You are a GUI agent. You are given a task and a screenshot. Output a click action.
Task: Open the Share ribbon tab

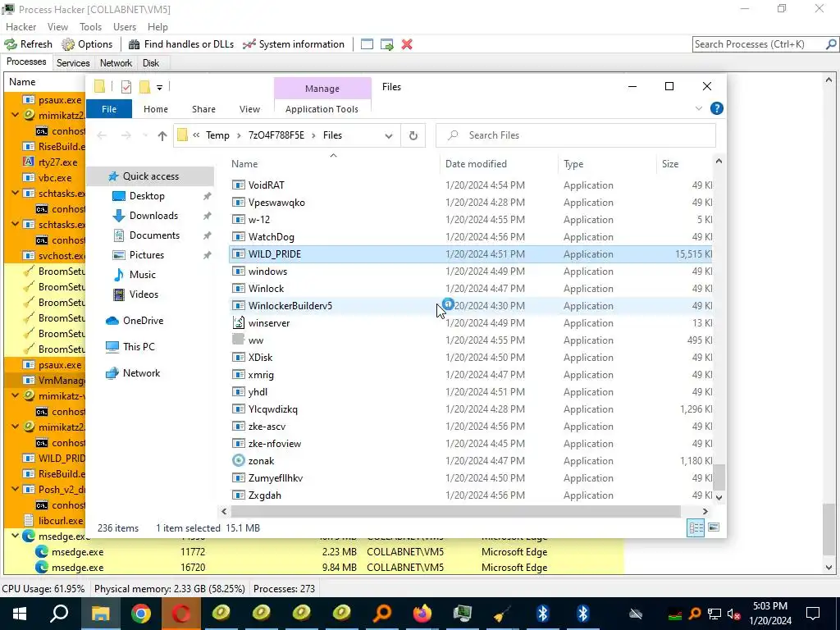[203, 109]
